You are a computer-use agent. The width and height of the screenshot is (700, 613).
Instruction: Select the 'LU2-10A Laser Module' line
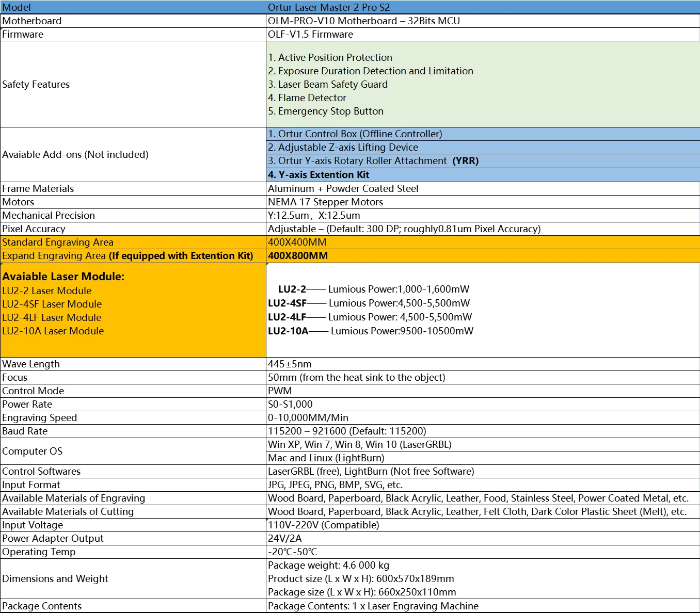53,331
